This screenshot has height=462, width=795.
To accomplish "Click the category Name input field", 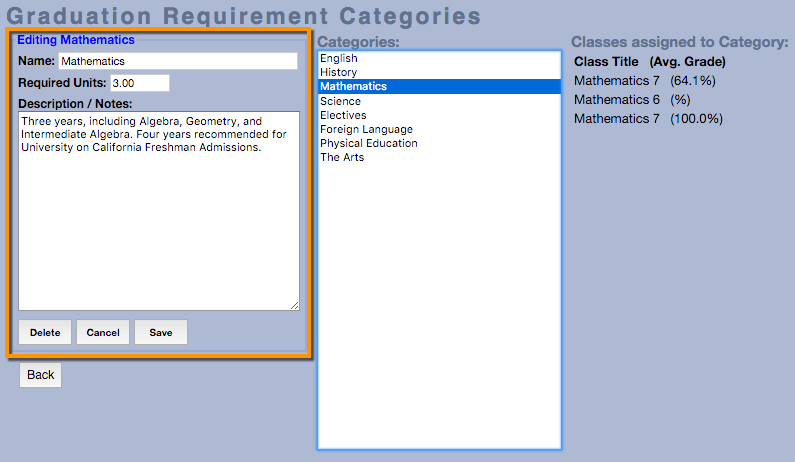I will tap(178, 61).
